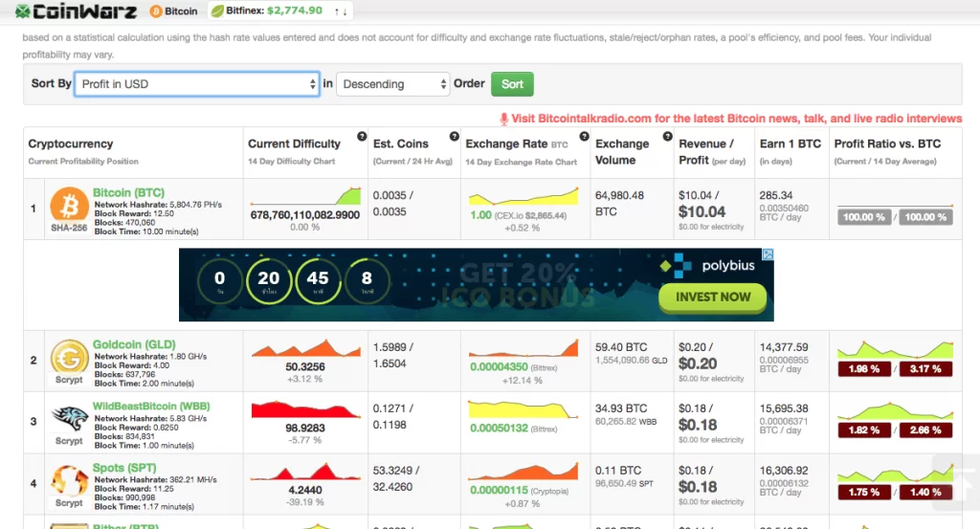Image resolution: width=980 pixels, height=529 pixels.
Task: Click the ad badge icon on Polybius banner
Action: [768, 255]
